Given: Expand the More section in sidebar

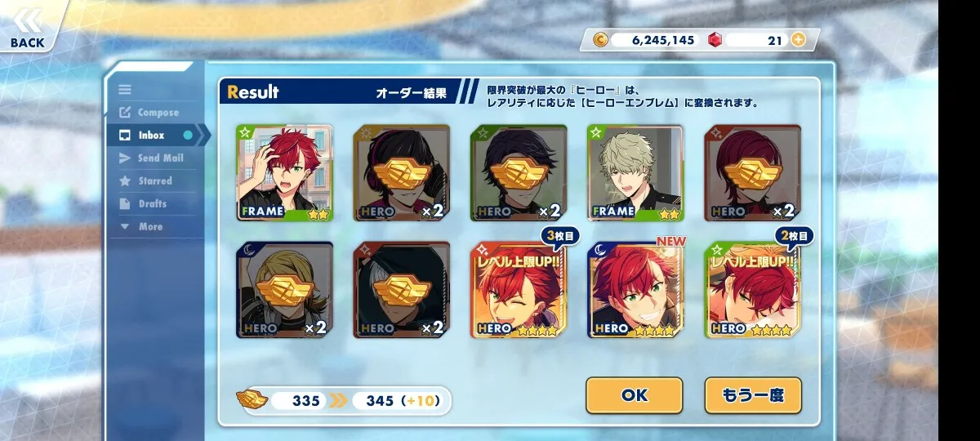Looking at the screenshot, I should tap(140, 226).
